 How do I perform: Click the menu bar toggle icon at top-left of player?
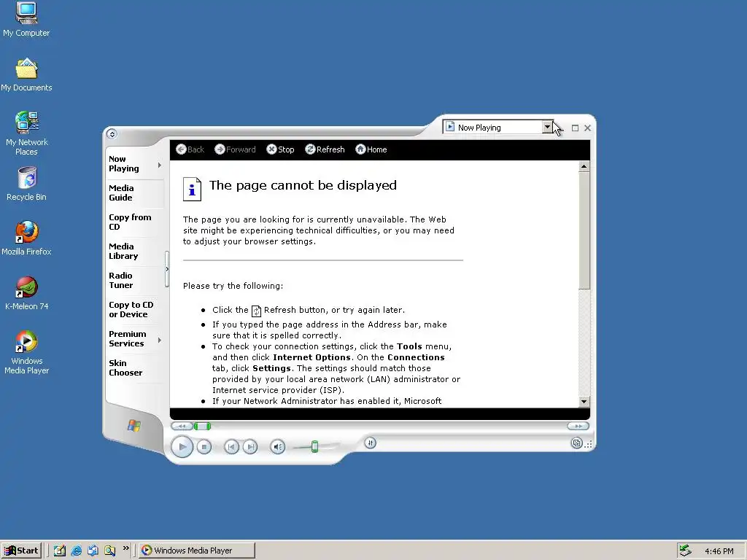pyautogui.click(x=112, y=134)
